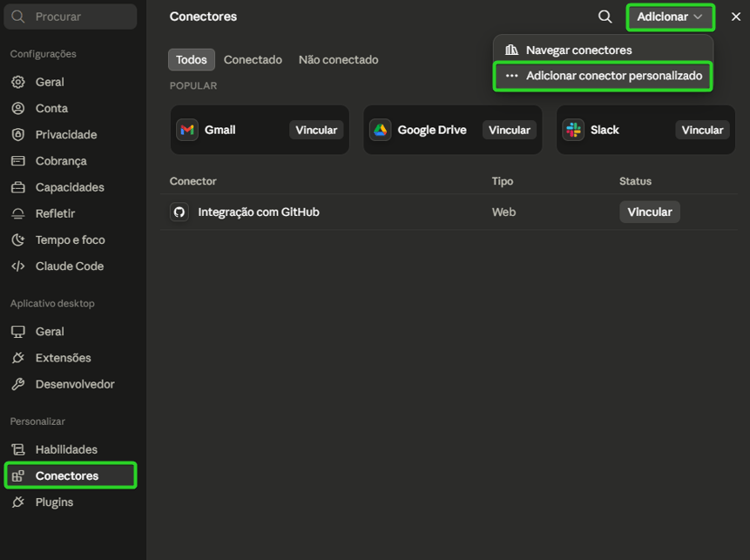750x560 pixels.
Task: Focus the Procurar search field
Action: point(71,17)
